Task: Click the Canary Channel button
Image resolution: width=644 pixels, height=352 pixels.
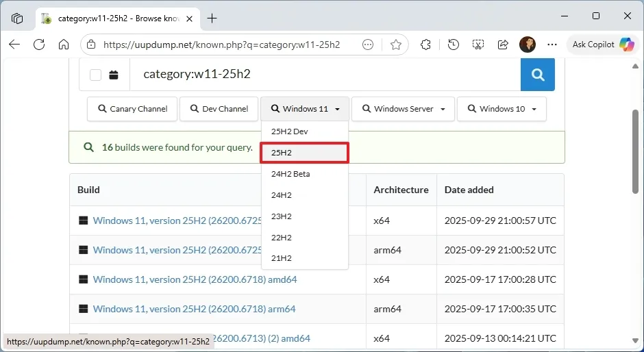Action: click(x=132, y=109)
